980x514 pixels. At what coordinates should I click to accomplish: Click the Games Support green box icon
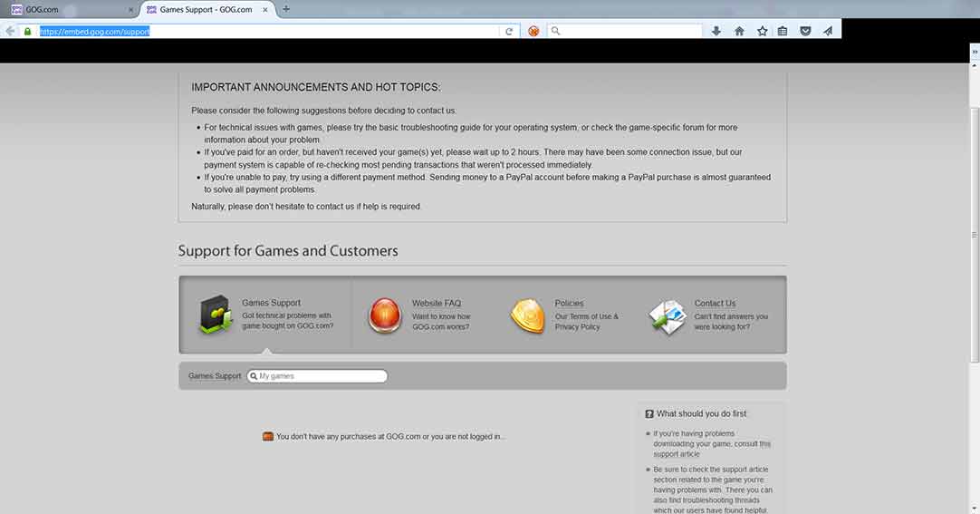(x=216, y=315)
